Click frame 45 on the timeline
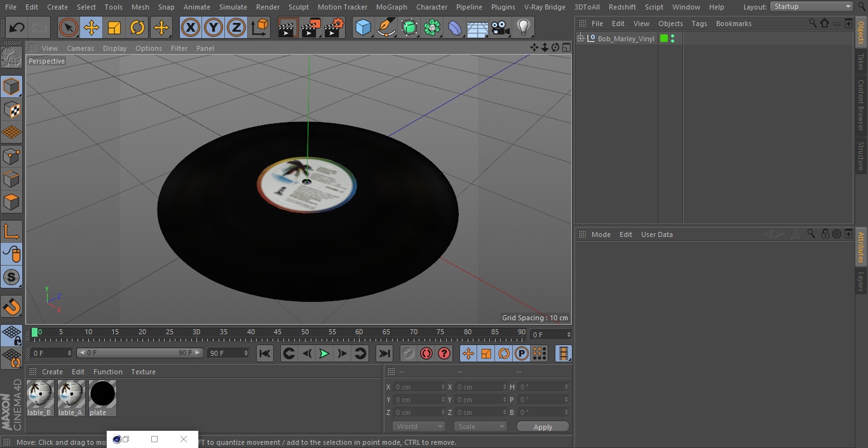 278,332
